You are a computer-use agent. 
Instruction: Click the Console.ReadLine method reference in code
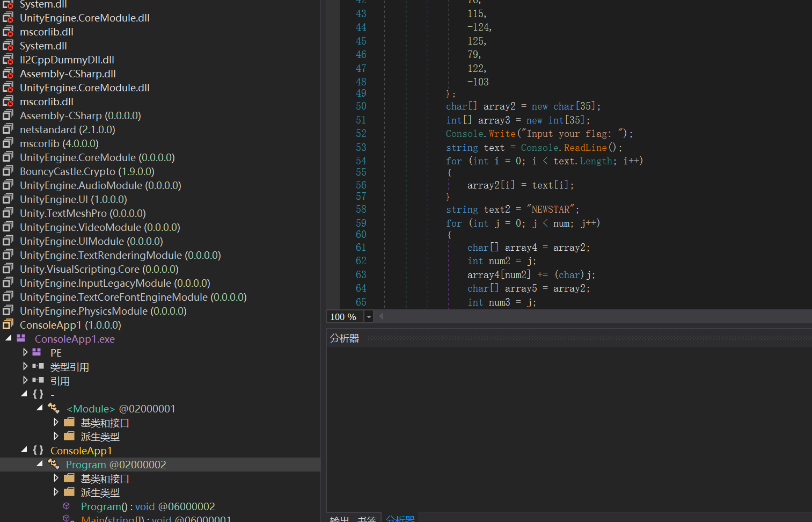point(585,148)
